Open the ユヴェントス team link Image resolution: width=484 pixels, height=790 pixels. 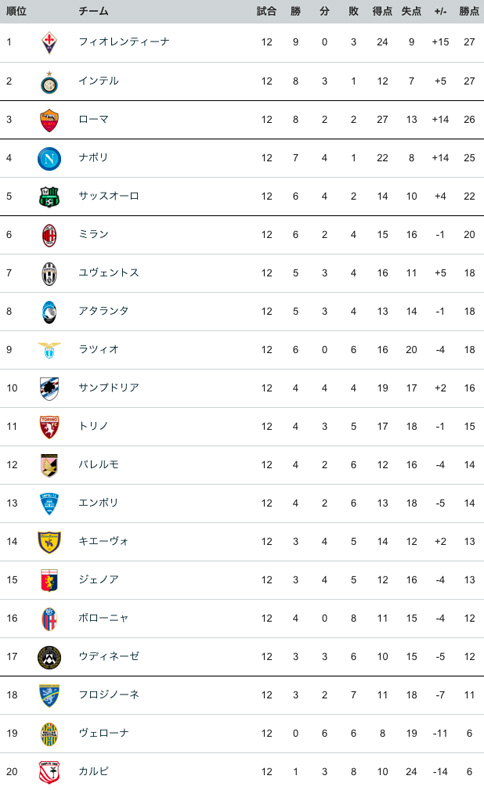[108, 273]
